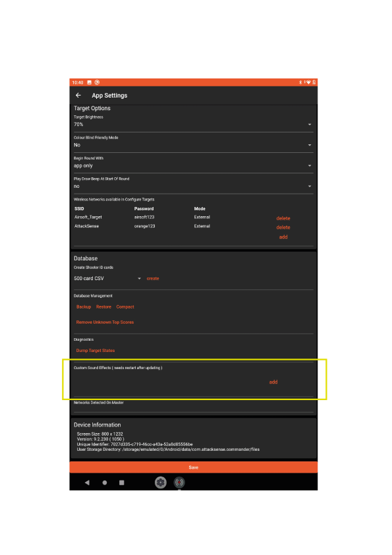Tap the Android recent apps square

pyautogui.click(x=122, y=482)
